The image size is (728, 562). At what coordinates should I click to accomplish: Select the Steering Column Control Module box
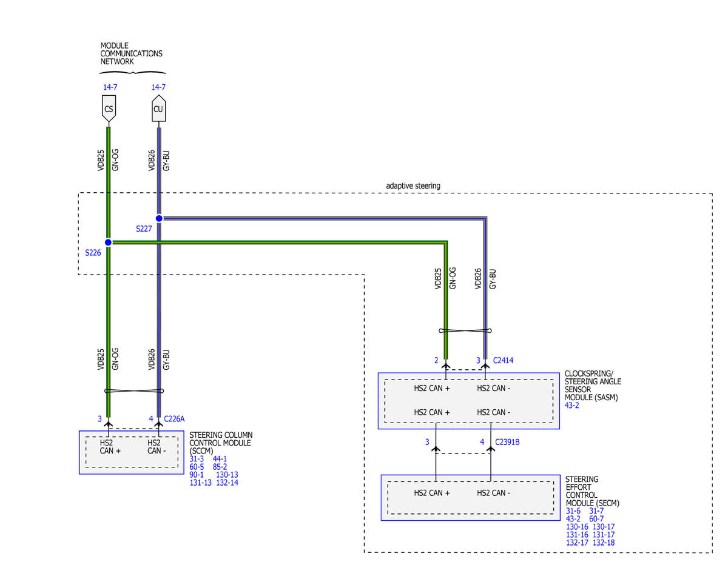point(132,452)
